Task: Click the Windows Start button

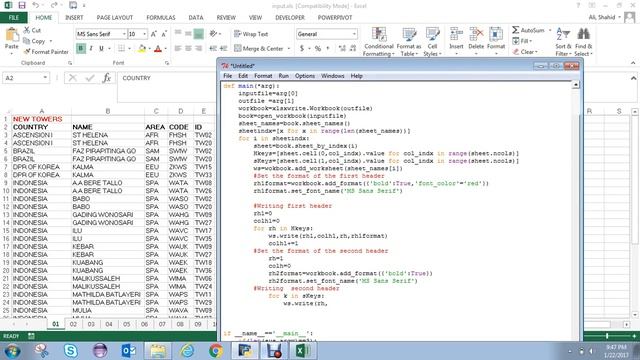Action: click(x=12, y=351)
